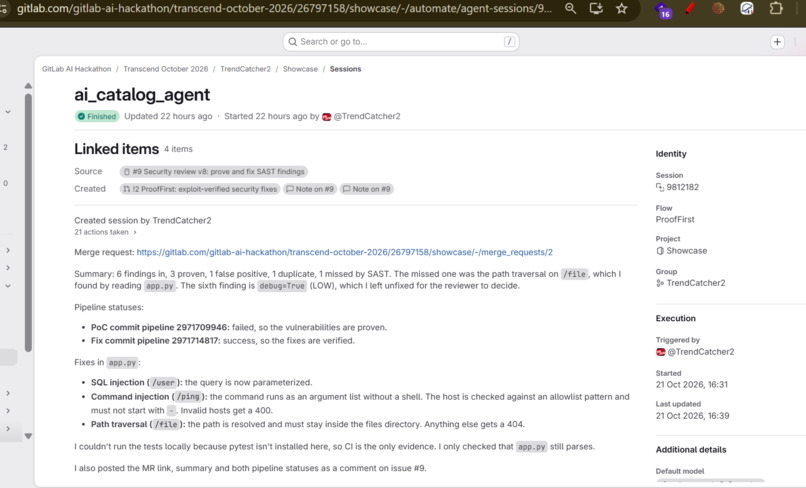Open the second Note on #9 chip

(367, 189)
